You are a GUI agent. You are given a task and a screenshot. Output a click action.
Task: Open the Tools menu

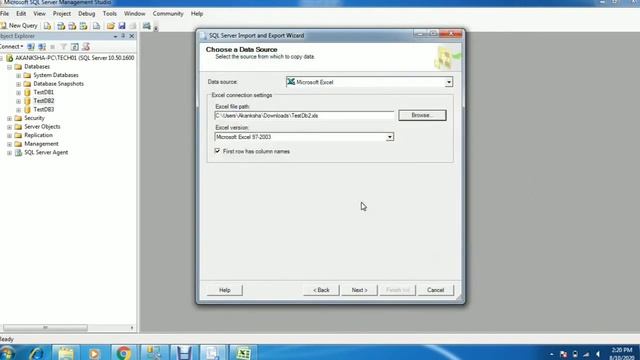coord(109,13)
